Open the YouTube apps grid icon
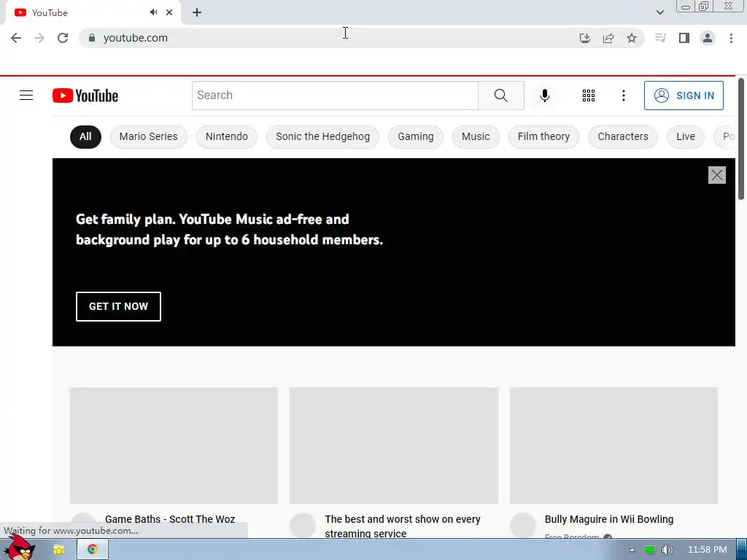The image size is (747, 560). 589,96
